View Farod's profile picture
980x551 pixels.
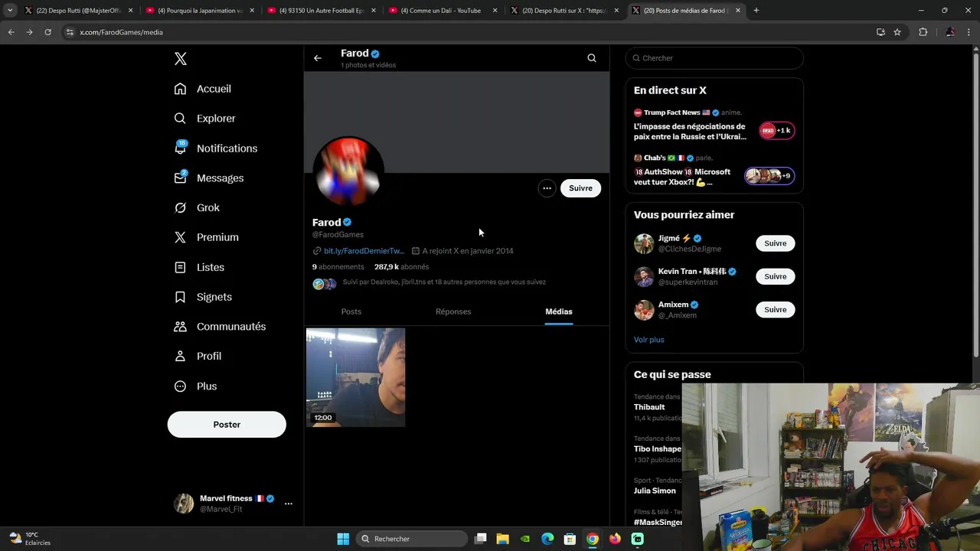pos(348,171)
